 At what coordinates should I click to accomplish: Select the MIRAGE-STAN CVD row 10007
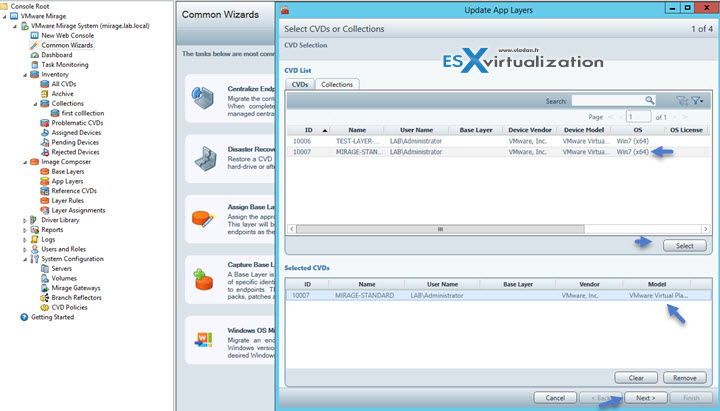pyautogui.click(x=499, y=152)
